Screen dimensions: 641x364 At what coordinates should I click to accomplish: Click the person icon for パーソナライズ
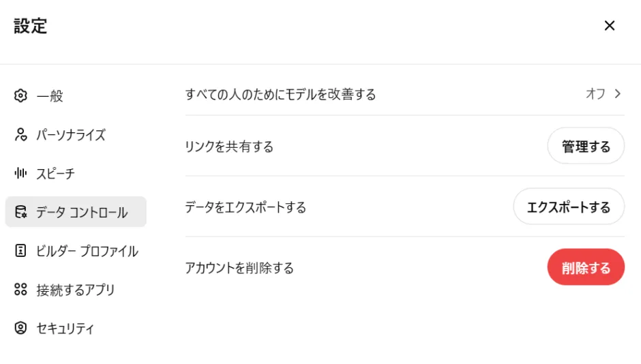(20, 135)
